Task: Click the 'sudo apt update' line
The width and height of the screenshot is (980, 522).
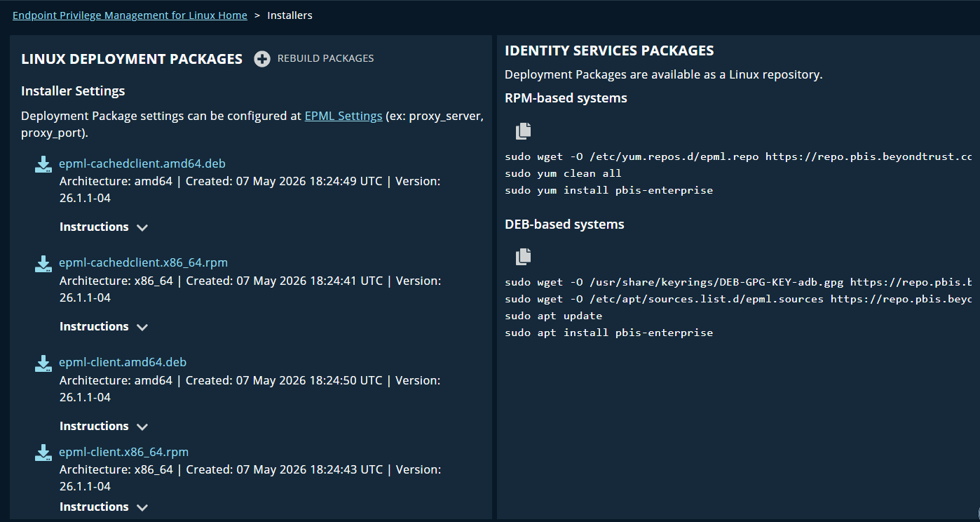Action: tap(553, 316)
